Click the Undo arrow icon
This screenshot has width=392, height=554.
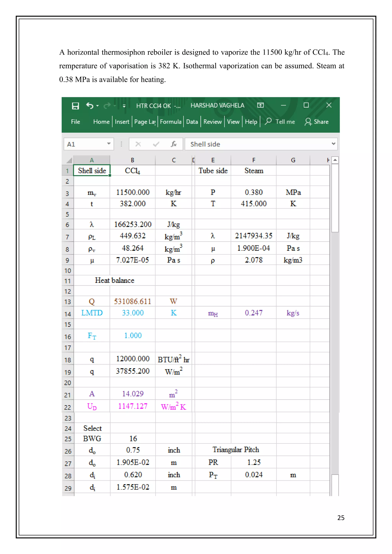coord(90,106)
